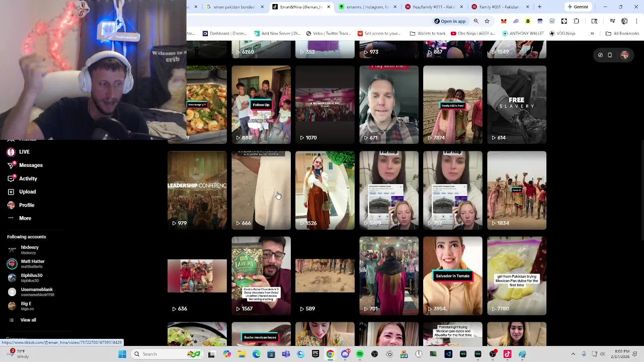Open Leadership Conference video with 979 views
The image size is (644, 362).
(197, 190)
